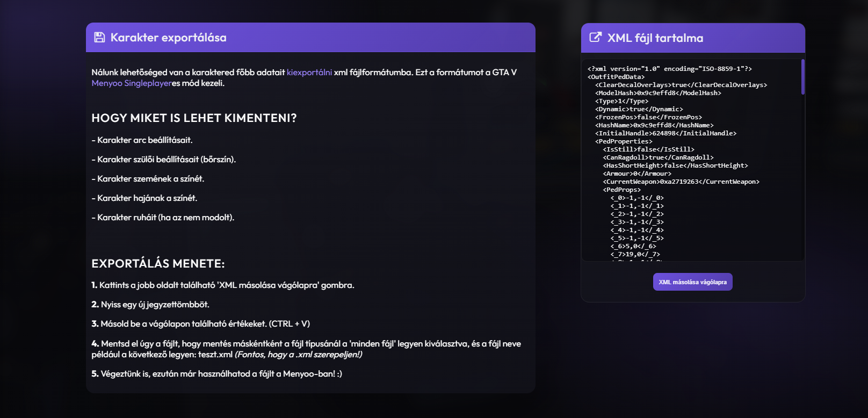Click the CurrentWeapon line in the XML code

tap(681, 182)
